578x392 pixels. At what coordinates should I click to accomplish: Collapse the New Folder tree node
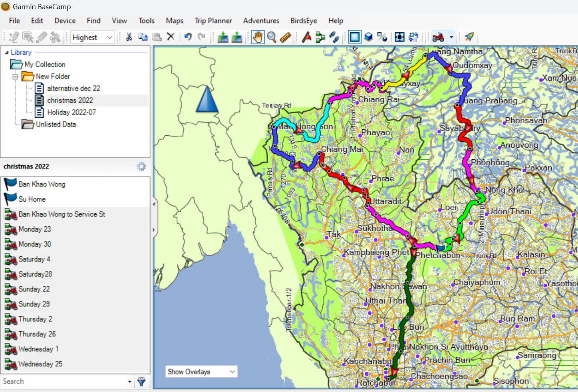point(16,76)
